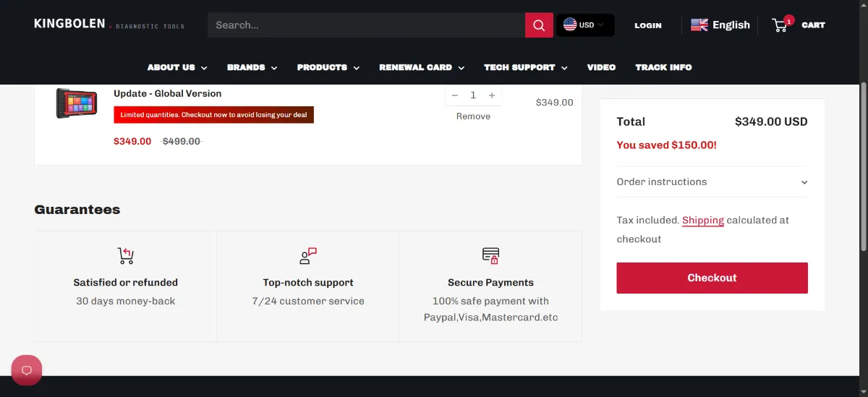Increase quantity with the plus button

coord(492,95)
